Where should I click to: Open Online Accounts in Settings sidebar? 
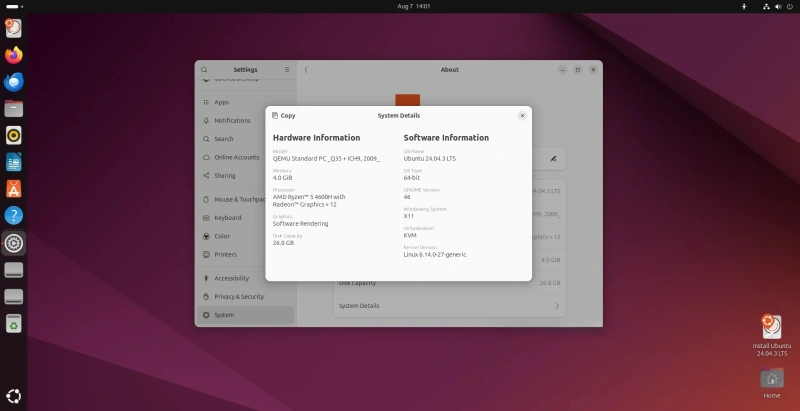pyautogui.click(x=245, y=158)
